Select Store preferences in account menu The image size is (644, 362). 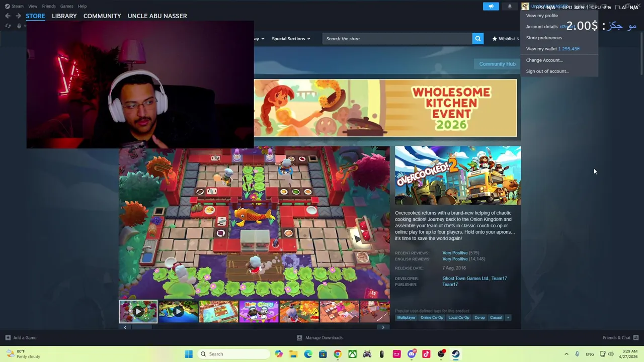[544, 38]
